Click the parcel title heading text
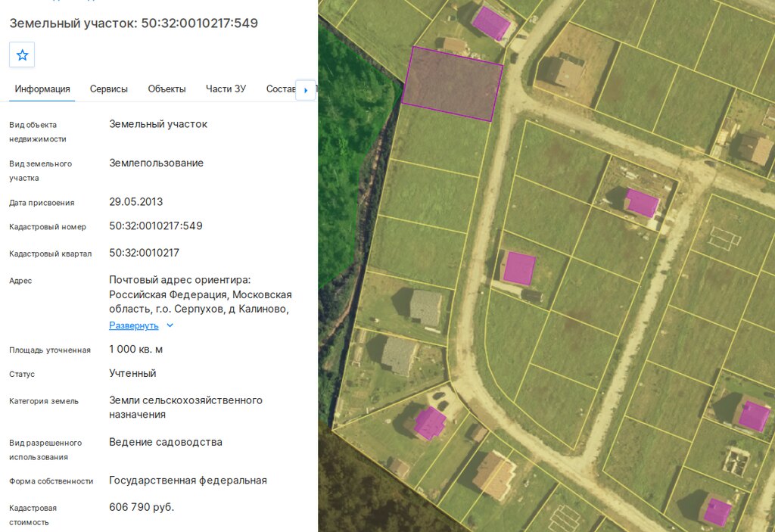 pos(133,23)
